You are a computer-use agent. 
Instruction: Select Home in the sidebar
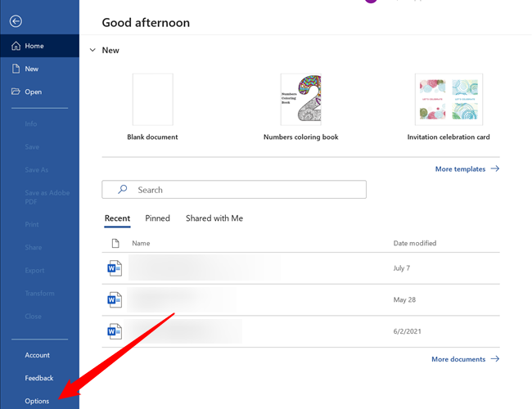point(40,46)
